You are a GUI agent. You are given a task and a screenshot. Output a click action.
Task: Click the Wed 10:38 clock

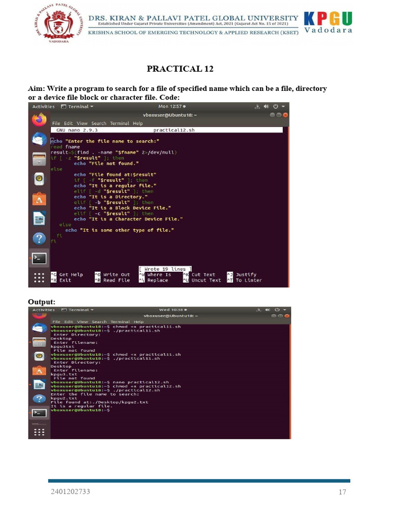pyautogui.click(x=173, y=310)
